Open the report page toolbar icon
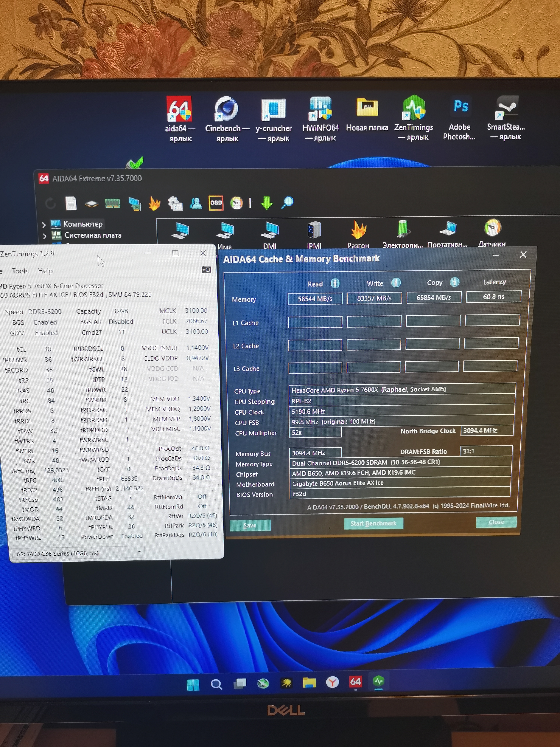 (x=71, y=204)
